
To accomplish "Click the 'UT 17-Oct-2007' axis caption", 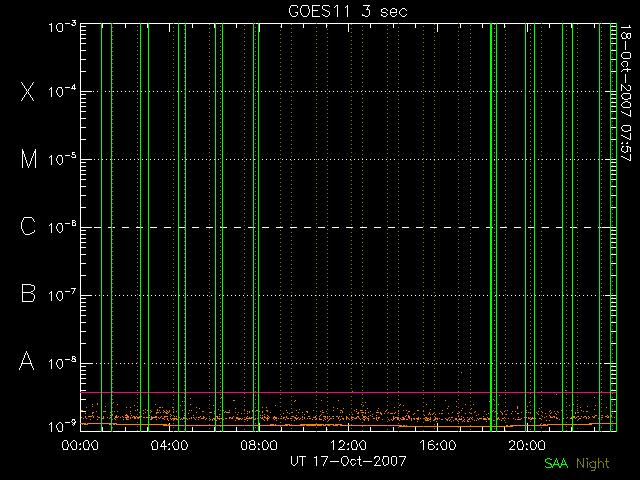I will 348,461.
